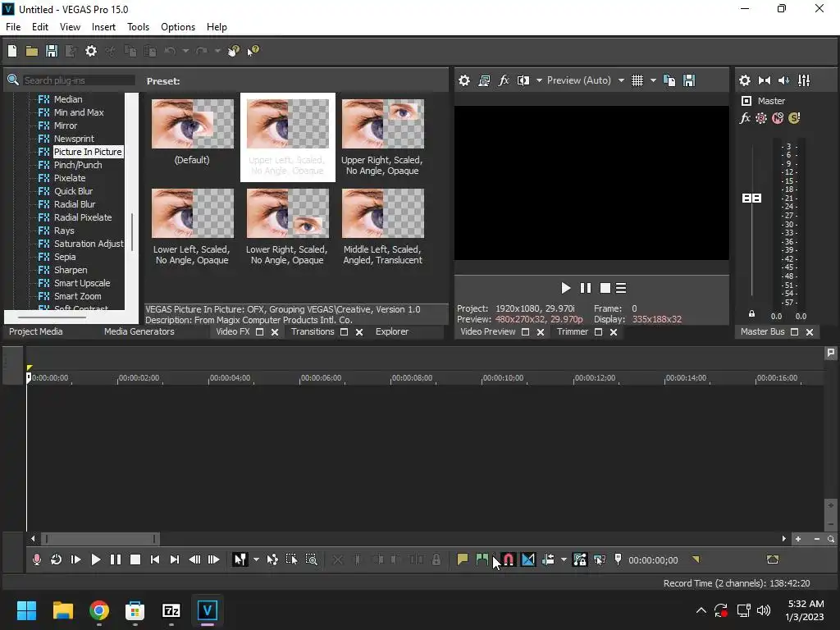The image size is (840, 630).
Task: Choose Upper Right, Scaled preset thumbnail
Action: coord(382,124)
